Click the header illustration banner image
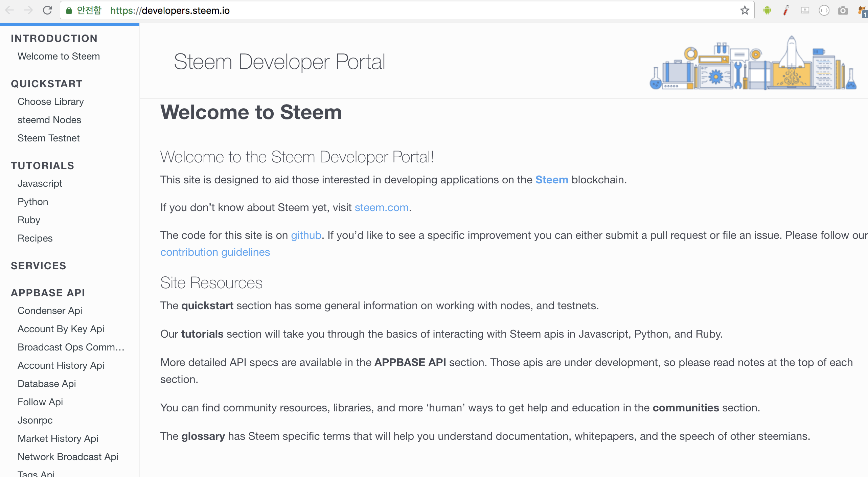Viewport: 868px width, 477px height. pyautogui.click(x=753, y=63)
